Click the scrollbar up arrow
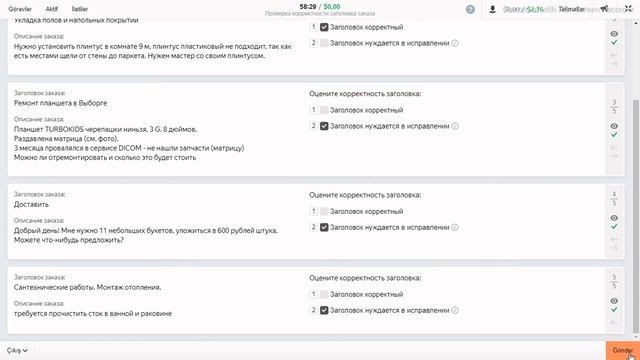The image size is (640, 360). pyautogui.click(x=636, y=22)
